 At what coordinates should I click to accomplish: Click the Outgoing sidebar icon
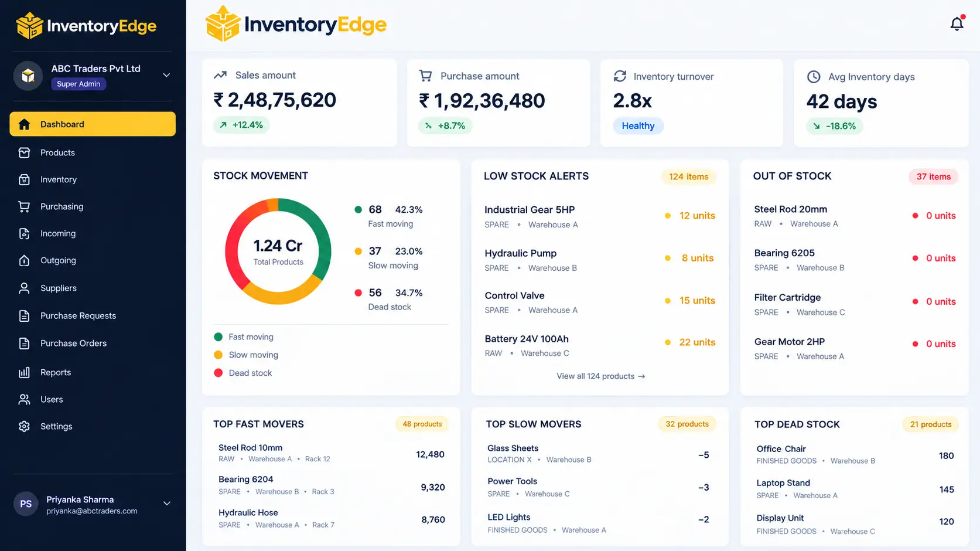pos(24,260)
